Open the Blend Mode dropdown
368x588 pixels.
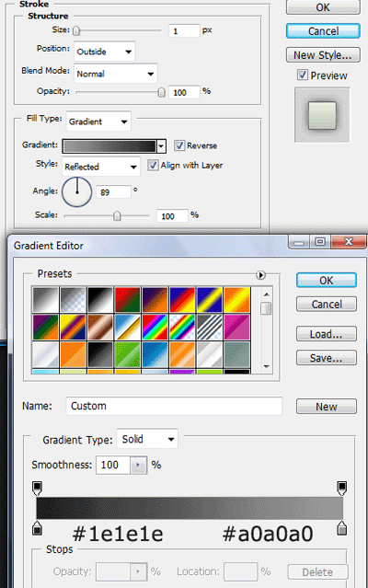115,74
